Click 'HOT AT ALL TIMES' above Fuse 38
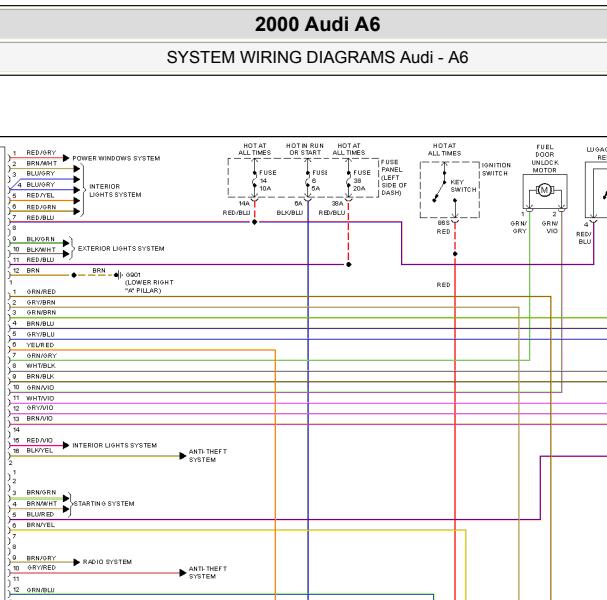The image size is (607, 600). (349, 149)
